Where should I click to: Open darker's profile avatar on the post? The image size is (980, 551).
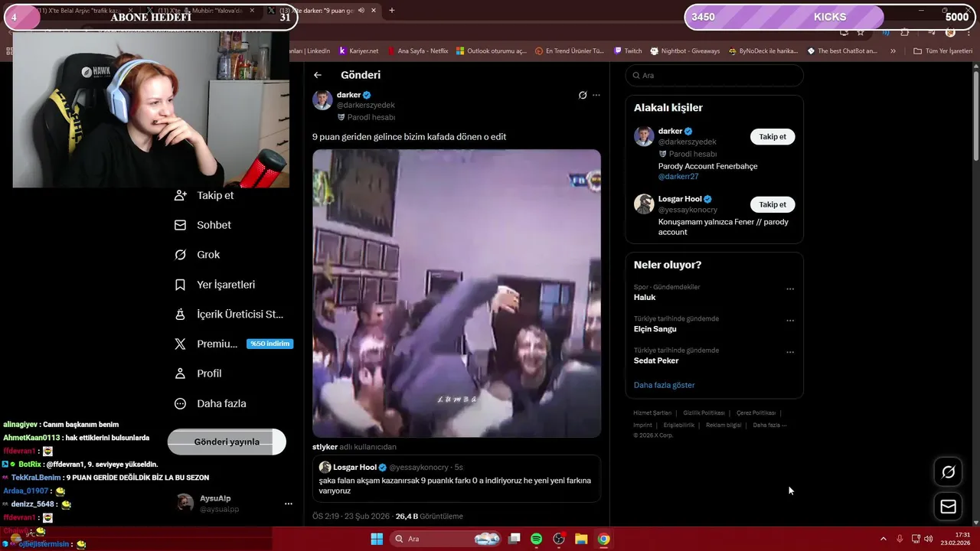click(322, 100)
